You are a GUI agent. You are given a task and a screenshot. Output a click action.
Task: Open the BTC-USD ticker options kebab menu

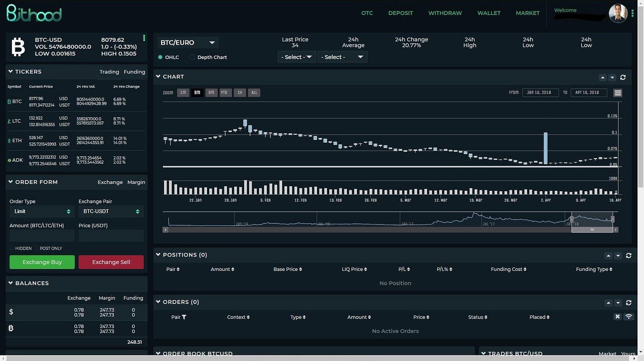[x=144, y=38]
